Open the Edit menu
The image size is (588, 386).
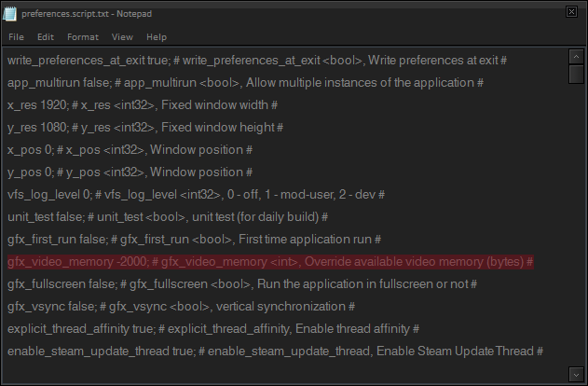coord(46,37)
